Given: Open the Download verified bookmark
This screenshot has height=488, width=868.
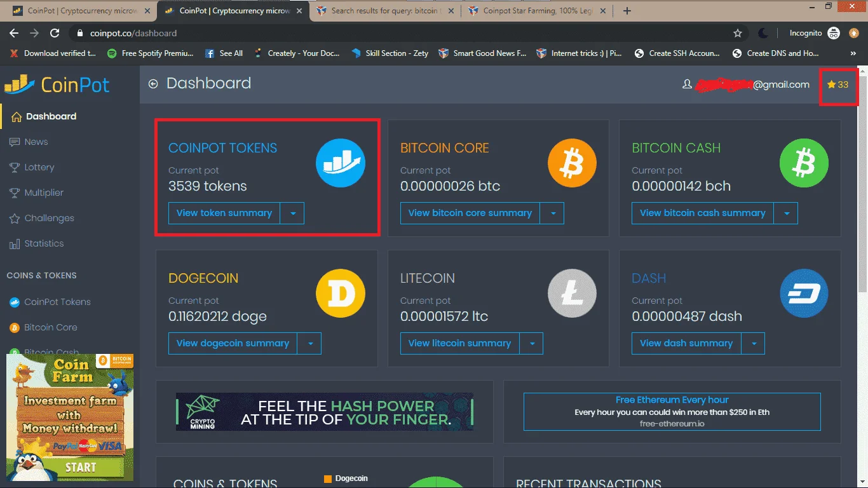Looking at the screenshot, I should click(53, 53).
